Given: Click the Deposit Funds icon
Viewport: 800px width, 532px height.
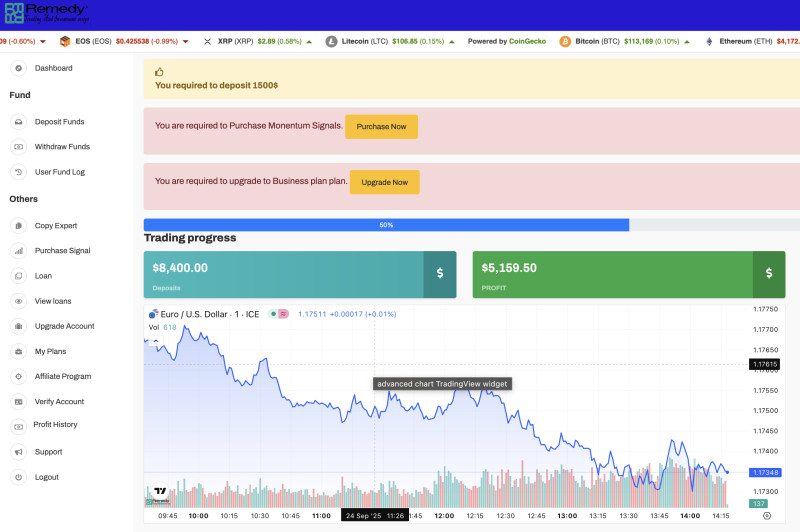Looking at the screenshot, I should (x=18, y=122).
